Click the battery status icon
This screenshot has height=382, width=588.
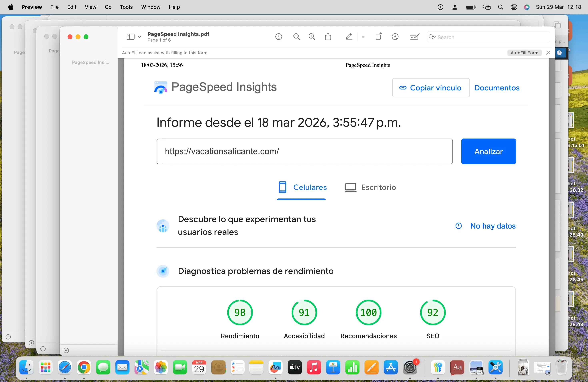click(x=470, y=7)
